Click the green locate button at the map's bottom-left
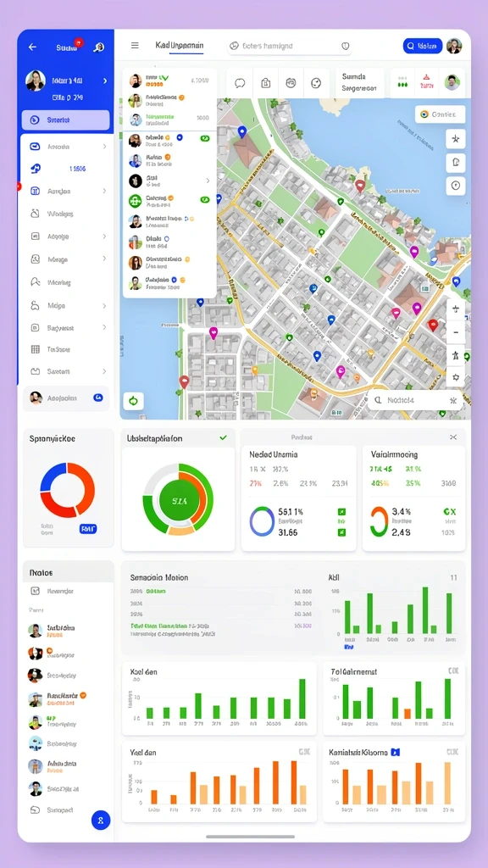The height and width of the screenshot is (868, 488). click(x=133, y=400)
